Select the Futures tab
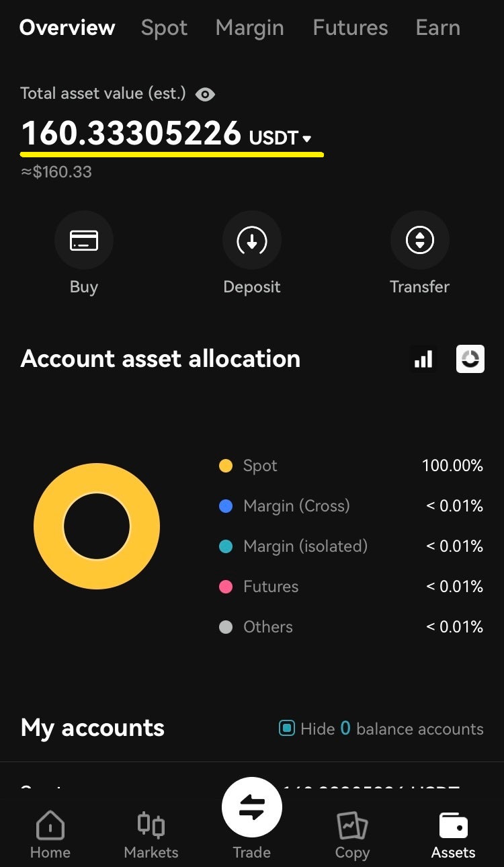Image resolution: width=504 pixels, height=867 pixels. pyautogui.click(x=350, y=28)
